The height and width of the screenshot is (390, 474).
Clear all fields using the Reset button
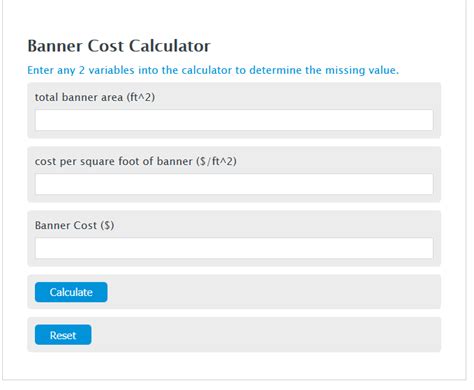63,335
